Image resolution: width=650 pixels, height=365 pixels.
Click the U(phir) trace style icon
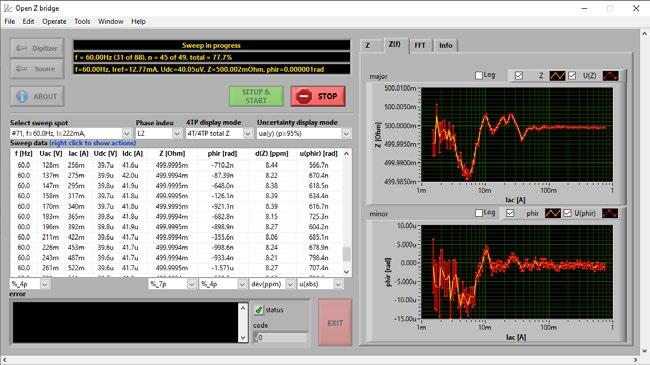pos(610,213)
